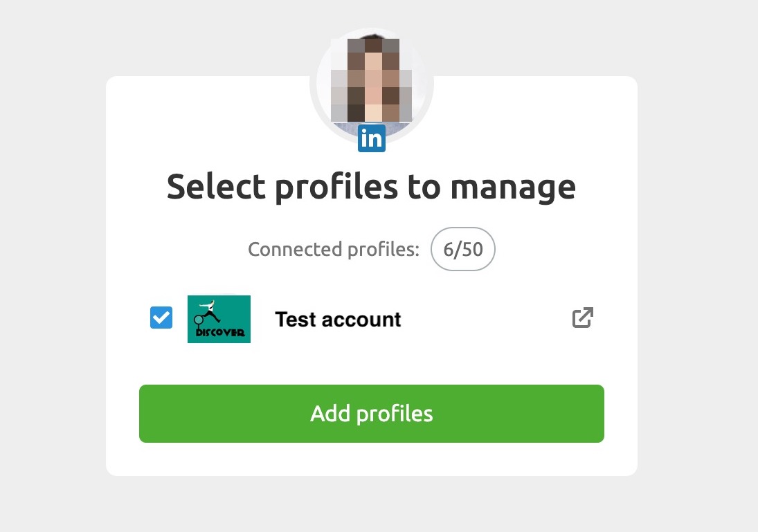
Task: Deselect the Test account profile checkbox
Action: tap(161, 318)
